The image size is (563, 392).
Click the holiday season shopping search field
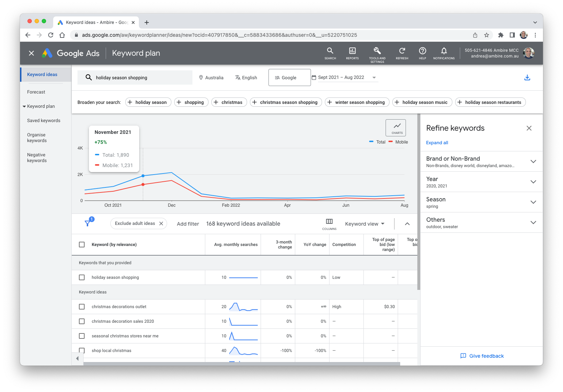coord(135,77)
